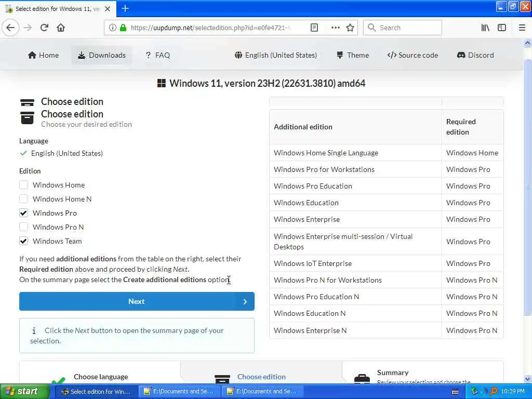Viewport: 532px width, 399px height.
Task: Click the scrollbar up arrow
Action: tap(527, 43)
